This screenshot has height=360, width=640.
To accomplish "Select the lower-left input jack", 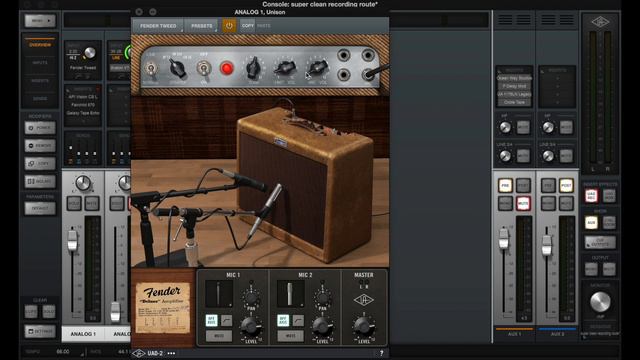I will coord(344,75).
